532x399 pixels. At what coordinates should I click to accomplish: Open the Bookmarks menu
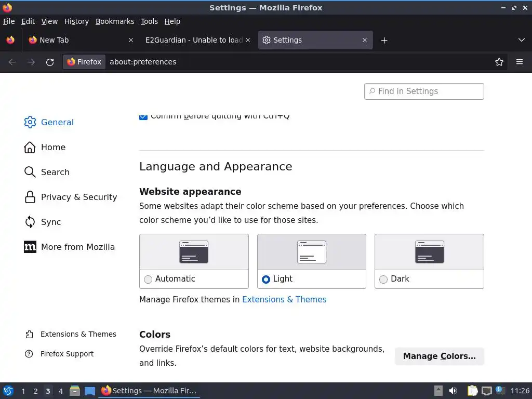pyautogui.click(x=115, y=21)
